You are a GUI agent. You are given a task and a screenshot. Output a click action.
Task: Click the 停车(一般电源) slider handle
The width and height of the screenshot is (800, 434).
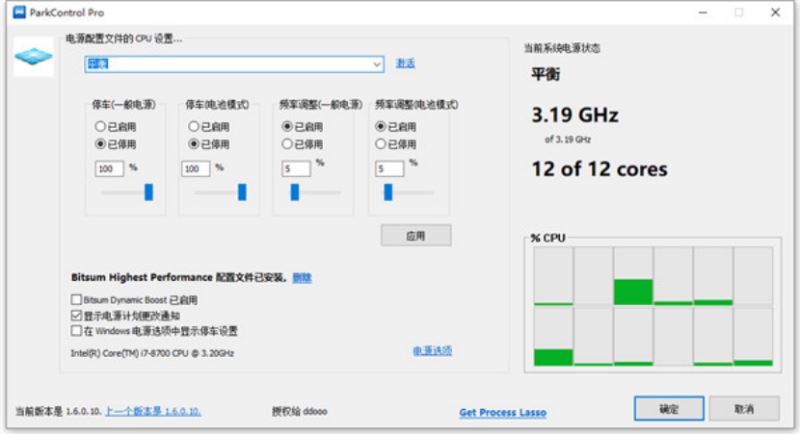pyautogui.click(x=148, y=192)
